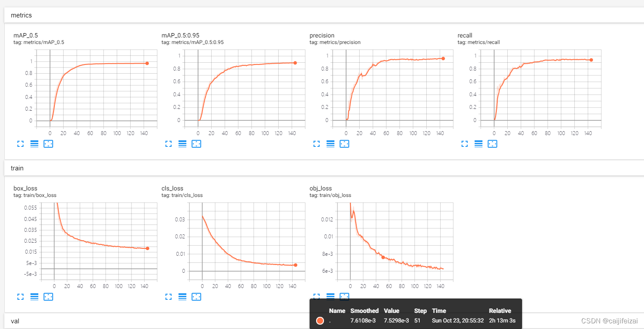Toggle y-axis log scale on recall chart
The width and height of the screenshot is (644, 329).
coord(479,143)
